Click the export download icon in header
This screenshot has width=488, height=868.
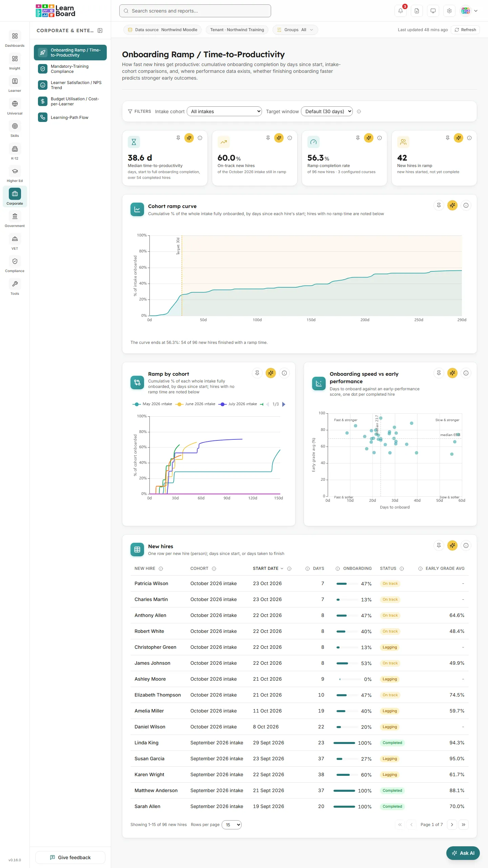[416, 11]
